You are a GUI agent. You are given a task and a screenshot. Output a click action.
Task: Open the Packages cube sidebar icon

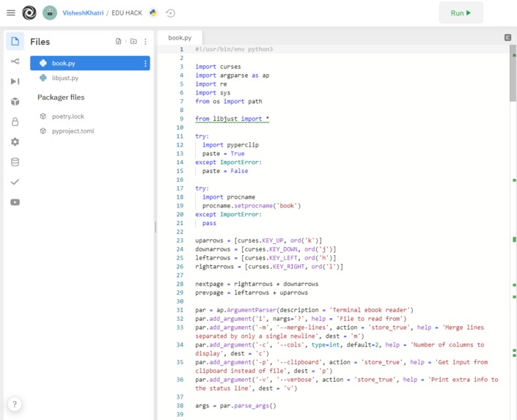pos(15,102)
